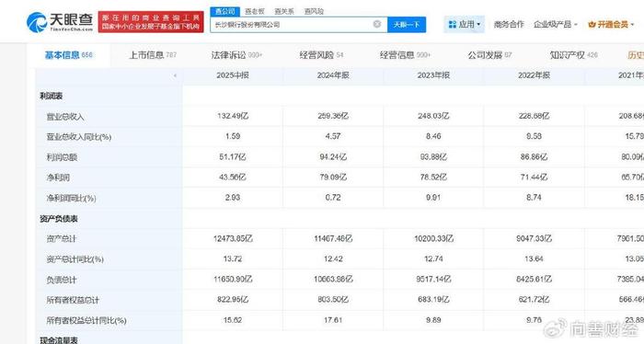Image resolution: width=644 pixels, height=344 pixels.
Task: Select the 查老板 search tab
Action: coord(255,11)
